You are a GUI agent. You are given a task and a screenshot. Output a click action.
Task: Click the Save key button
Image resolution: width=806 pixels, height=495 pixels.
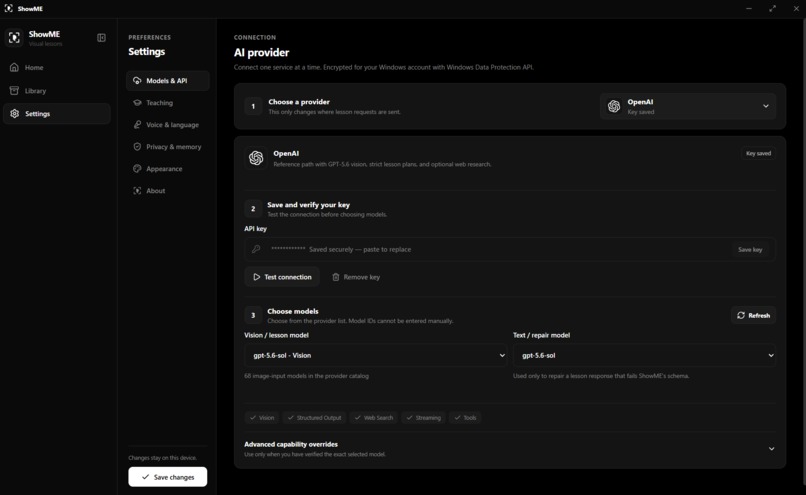pos(750,249)
